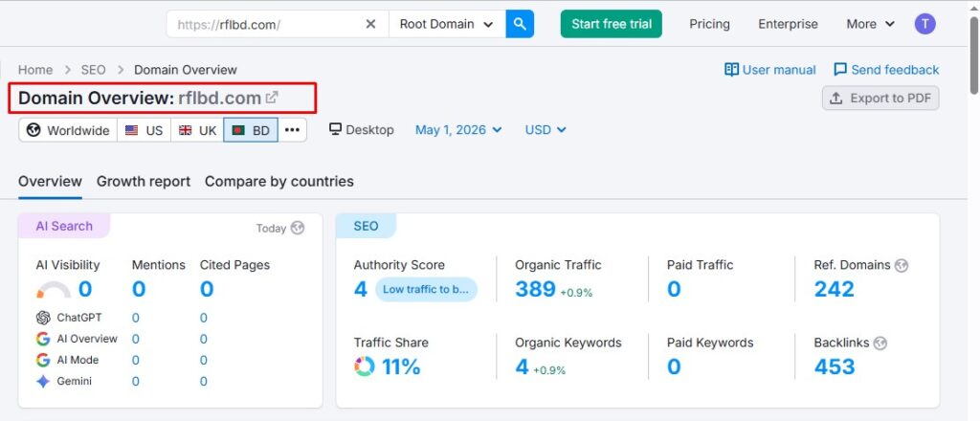Expand the More menu in header
Viewport: 980px width, 421px height.
[871, 24]
